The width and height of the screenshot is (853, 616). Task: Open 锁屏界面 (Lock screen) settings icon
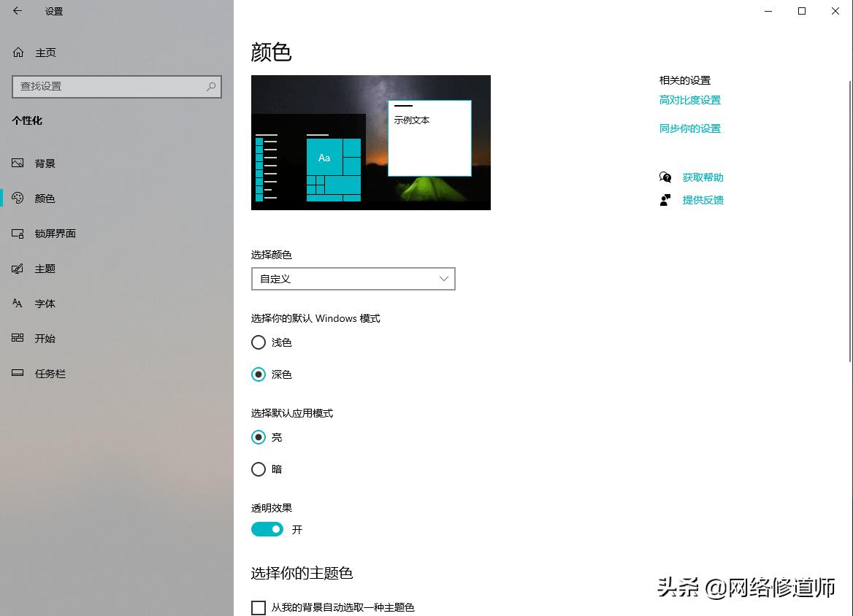pos(17,234)
